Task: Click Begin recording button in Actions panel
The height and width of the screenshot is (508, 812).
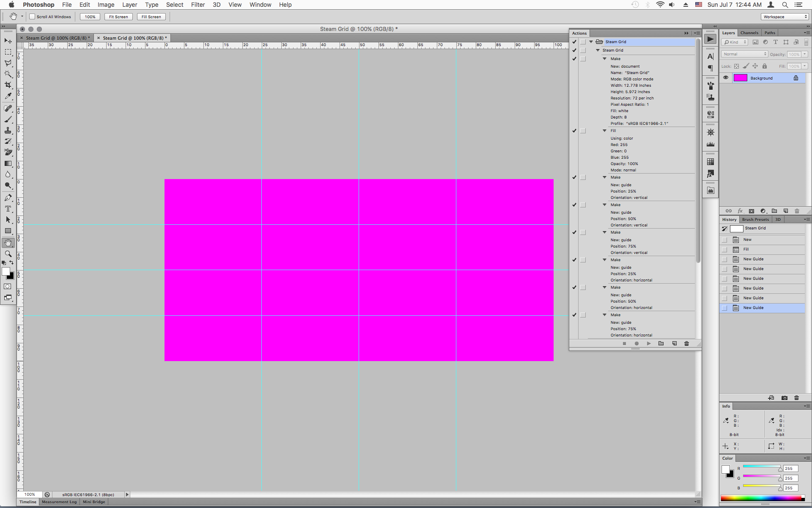Action: pyautogui.click(x=636, y=343)
